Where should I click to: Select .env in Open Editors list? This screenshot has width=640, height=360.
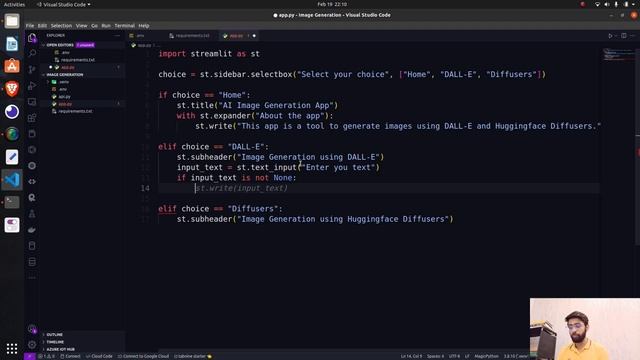[x=65, y=53]
